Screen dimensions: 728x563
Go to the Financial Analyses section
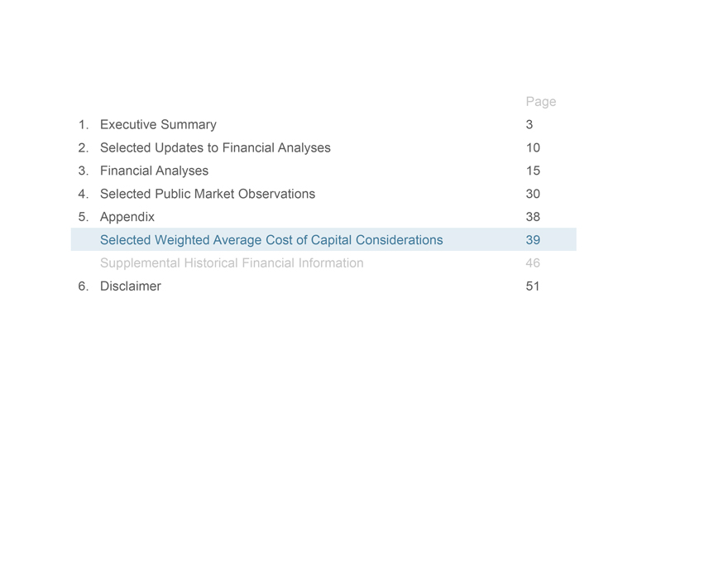click(x=154, y=171)
